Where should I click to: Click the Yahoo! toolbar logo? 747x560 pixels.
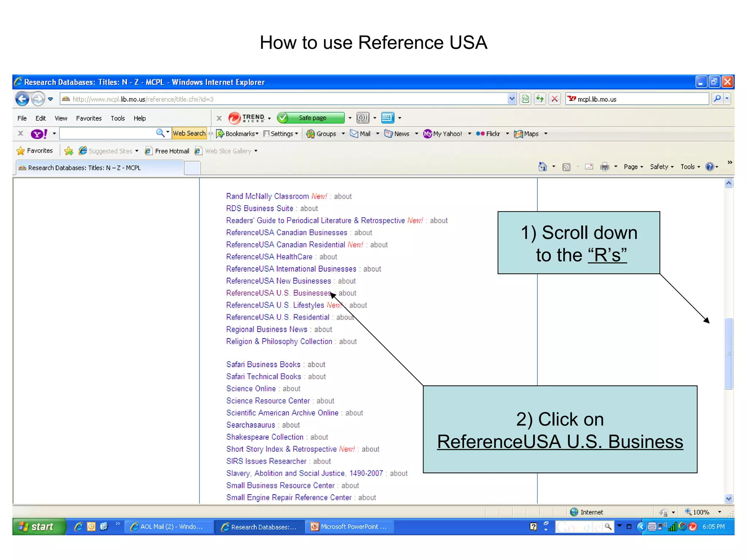pos(39,134)
